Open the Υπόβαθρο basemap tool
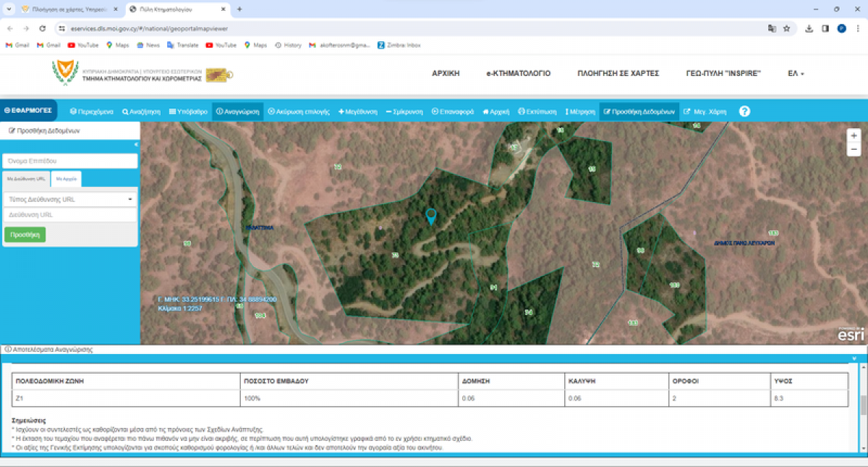This screenshot has width=868, height=467. pos(187,112)
